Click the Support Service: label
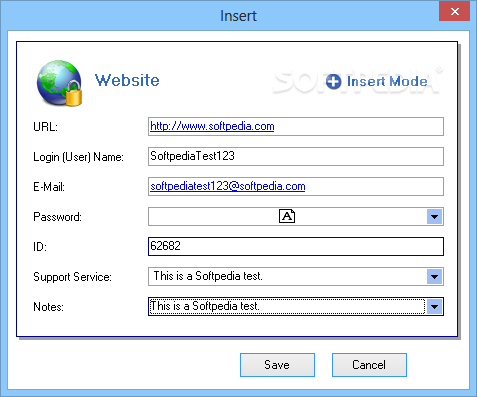The width and height of the screenshot is (477, 397). [x=72, y=277]
